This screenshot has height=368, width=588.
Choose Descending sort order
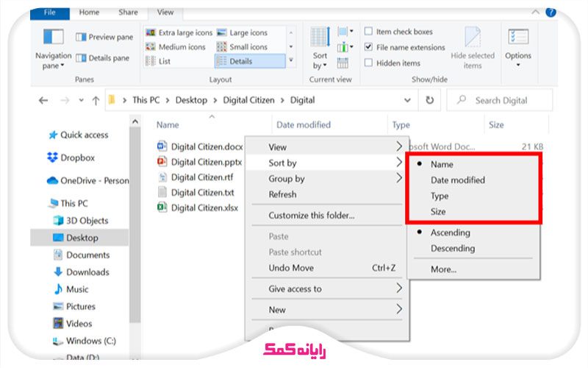click(452, 248)
